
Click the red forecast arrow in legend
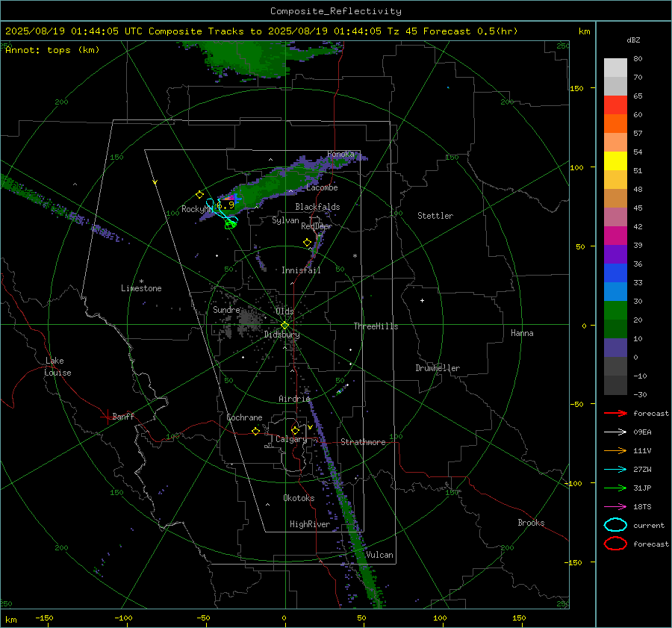pos(615,413)
